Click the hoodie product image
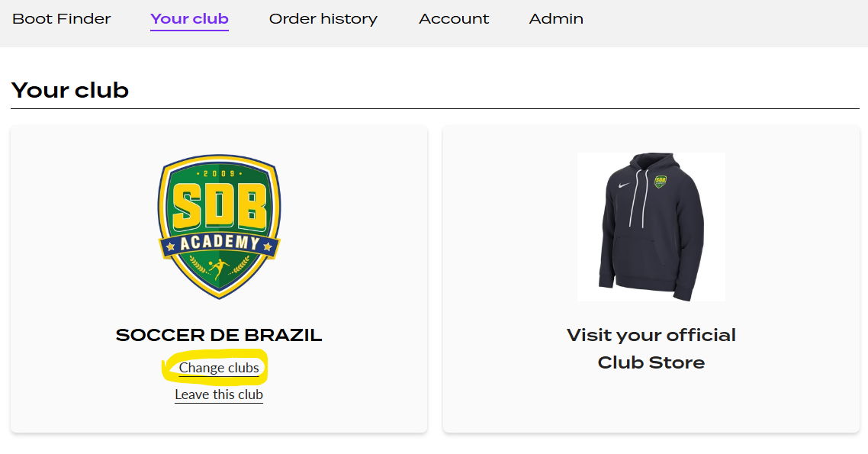 (651, 226)
